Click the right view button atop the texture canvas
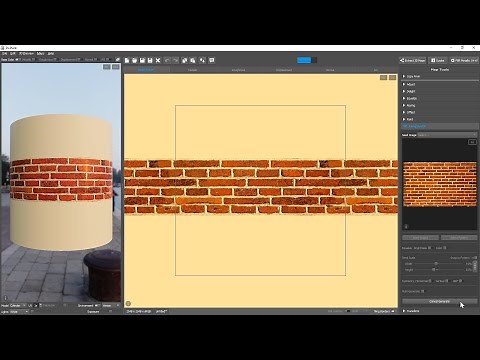The image size is (480, 360). [393, 77]
